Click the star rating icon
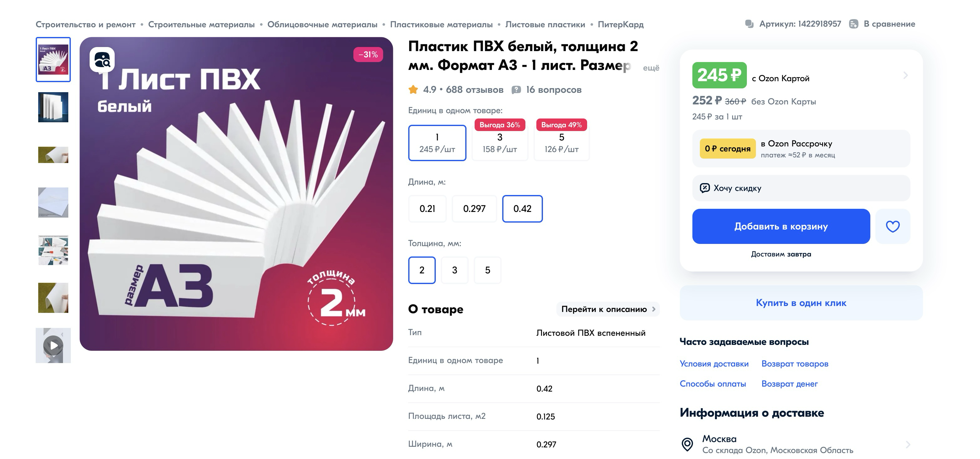The width and height of the screenshot is (980, 459). [413, 90]
